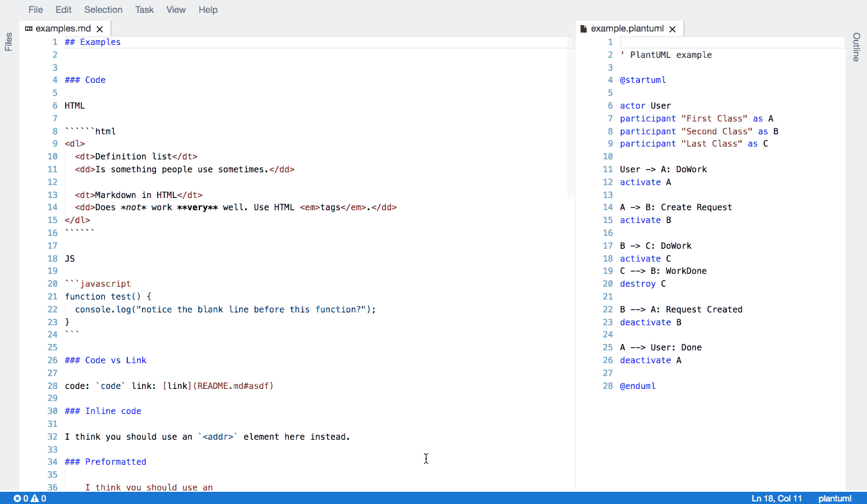867x504 pixels.
Task: Click the '<dt>Markdown in HTML</dt>' line
Action: click(139, 195)
